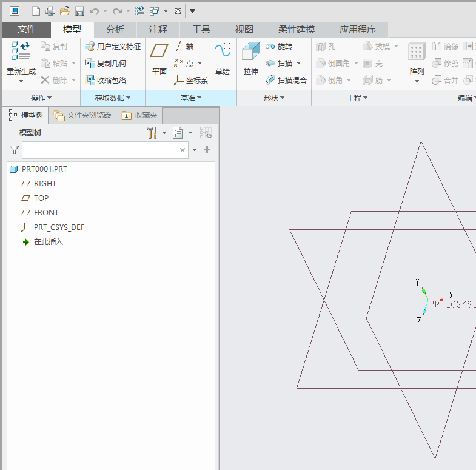Image resolution: width=476 pixels, height=470 pixels.
Task: Select the 平面 datum plane tool
Action: (159, 58)
